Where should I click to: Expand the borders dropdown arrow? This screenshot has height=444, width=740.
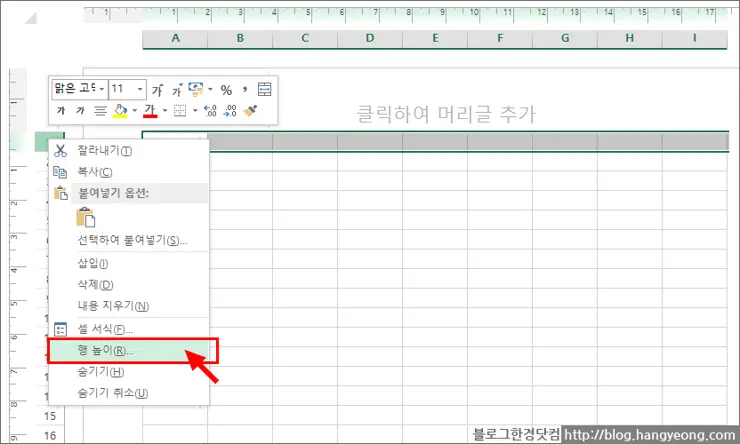tap(194, 111)
